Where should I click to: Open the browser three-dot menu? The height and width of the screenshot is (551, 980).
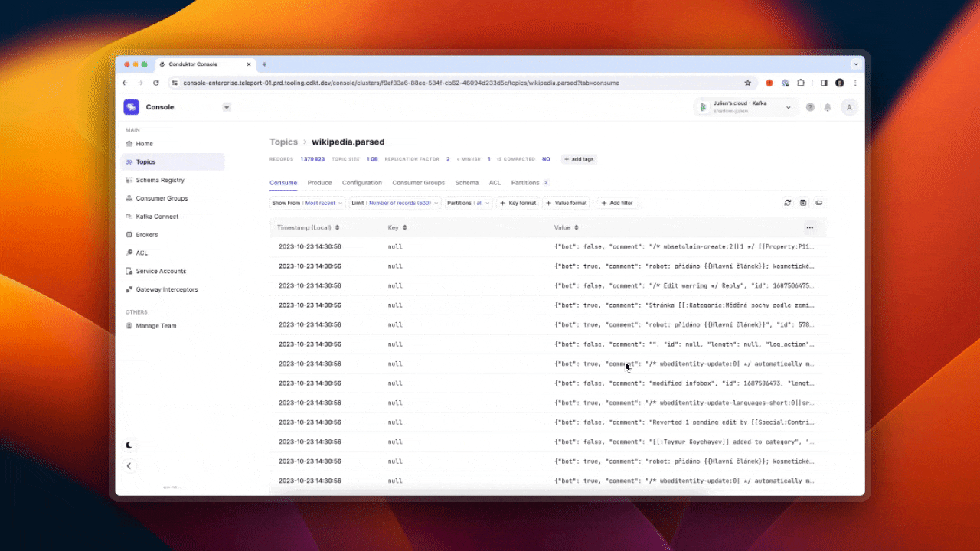pyautogui.click(x=855, y=83)
